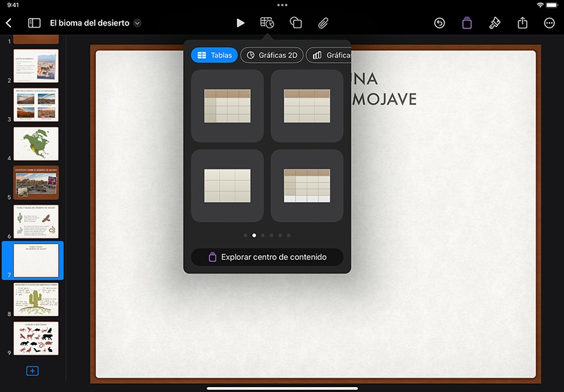
Task: Tap the Wi-Fi status icon
Action: (x=540, y=5)
